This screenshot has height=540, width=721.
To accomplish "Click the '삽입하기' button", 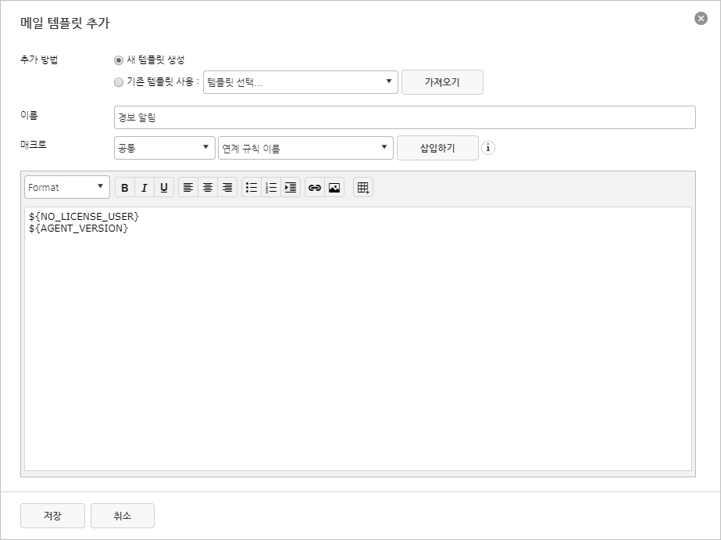I will tap(437, 148).
